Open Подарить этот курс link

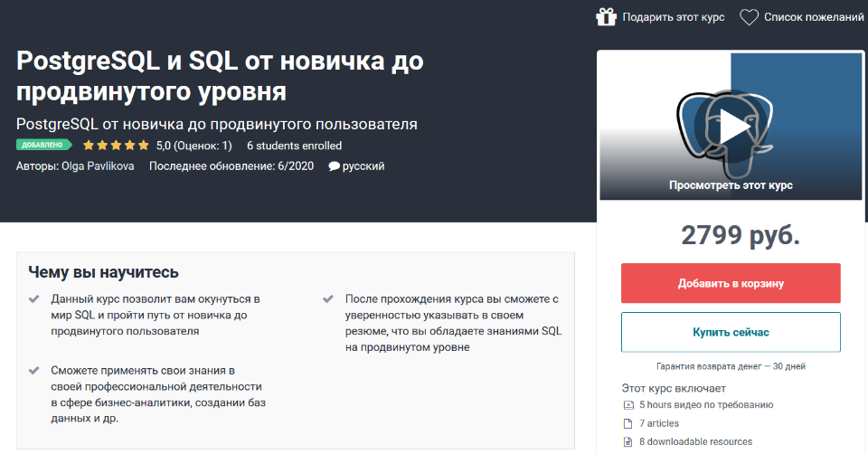(x=674, y=17)
